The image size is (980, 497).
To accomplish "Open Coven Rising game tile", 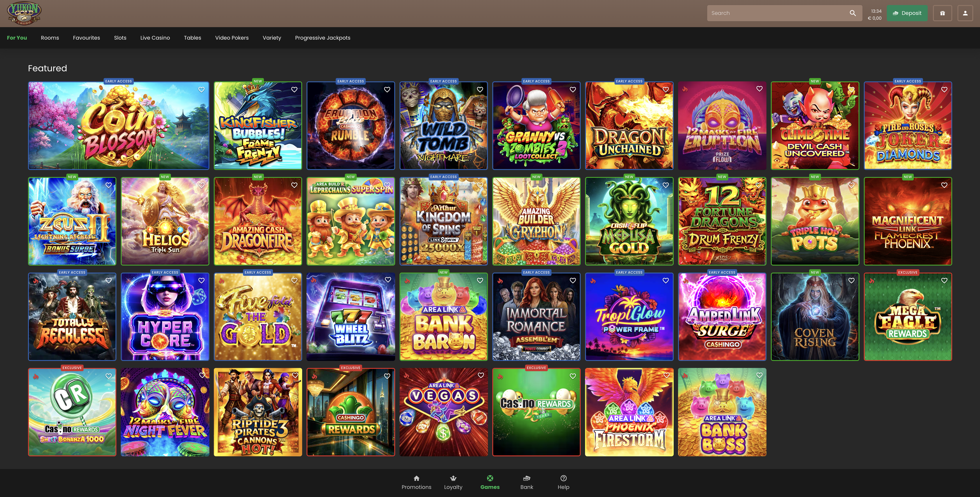I will pos(815,316).
